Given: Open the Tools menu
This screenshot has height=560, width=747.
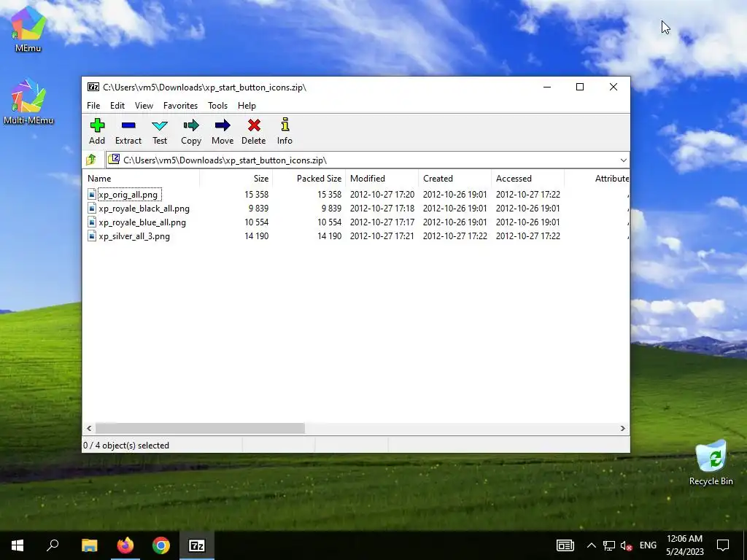Looking at the screenshot, I should 217,106.
